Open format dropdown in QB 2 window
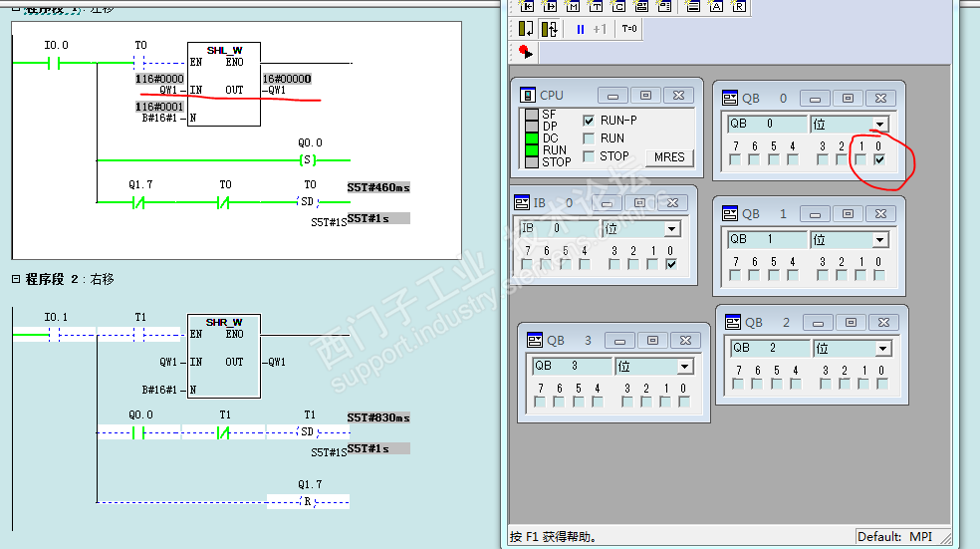This screenshot has width=980, height=549. 883,348
